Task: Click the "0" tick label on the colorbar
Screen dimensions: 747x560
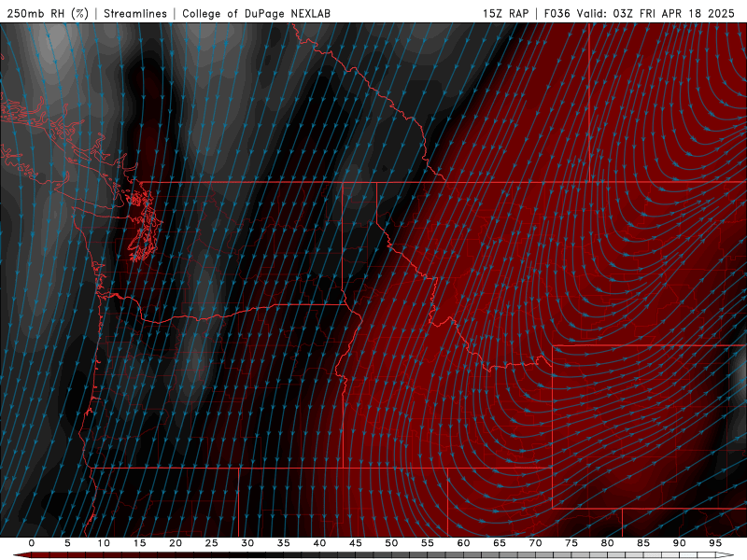Action: [32, 543]
